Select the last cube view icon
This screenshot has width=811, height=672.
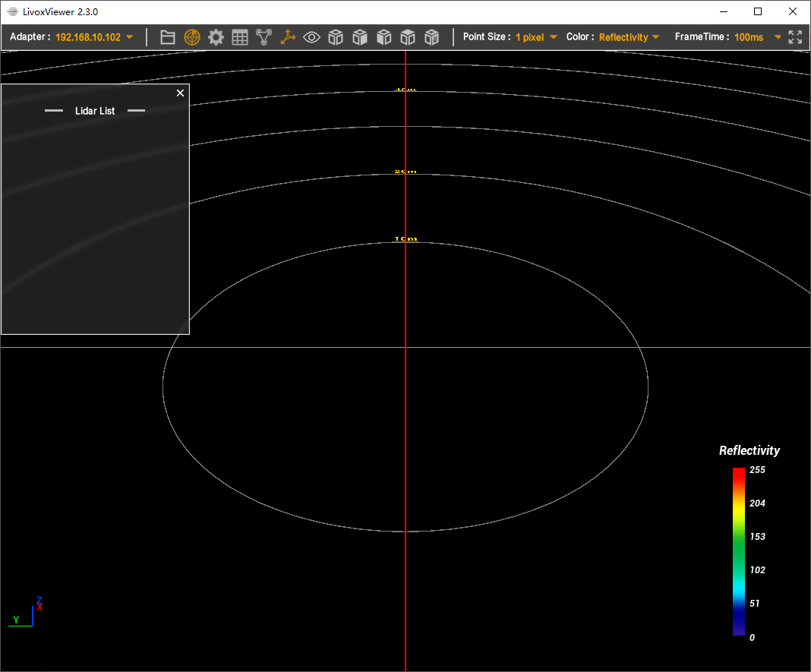[x=432, y=37]
